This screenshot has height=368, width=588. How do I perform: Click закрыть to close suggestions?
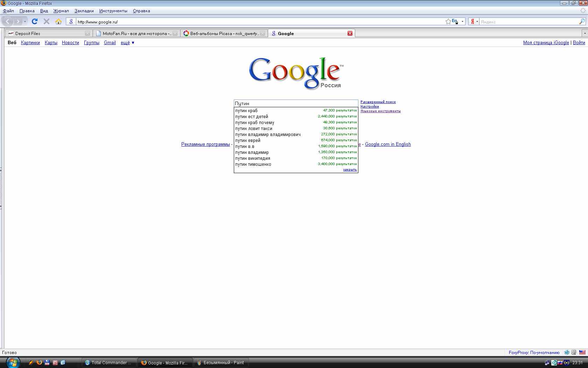[x=350, y=170]
